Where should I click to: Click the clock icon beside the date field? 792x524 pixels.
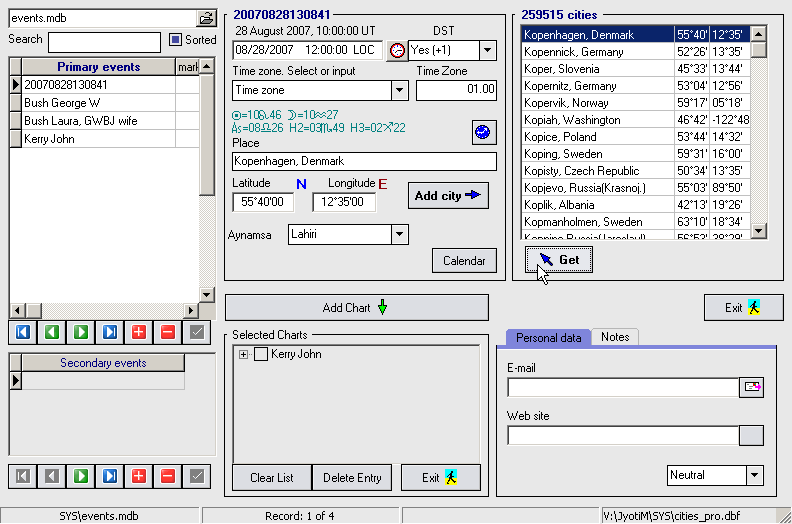tap(397, 50)
